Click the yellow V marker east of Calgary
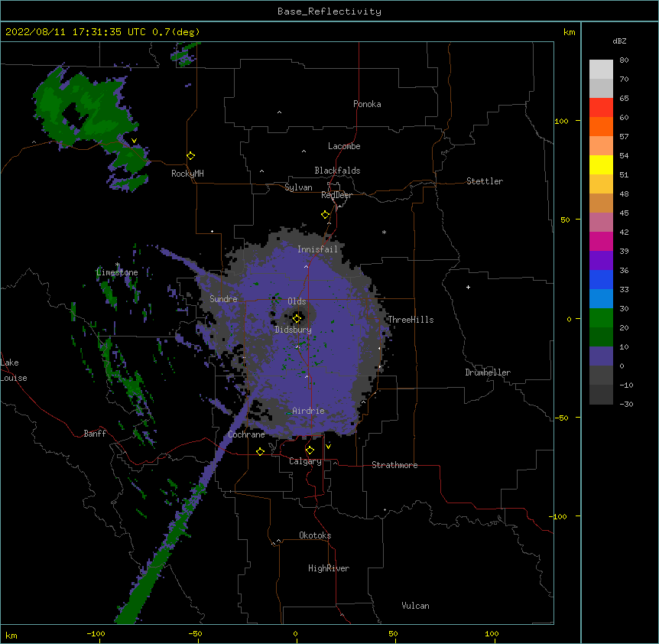The height and width of the screenshot is (644, 659). pos(328,447)
